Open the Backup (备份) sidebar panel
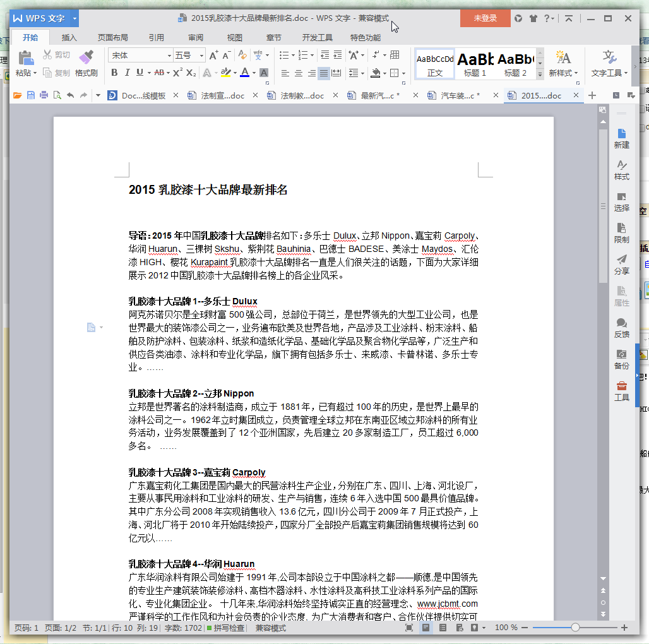The height and width of the screenshot is (644, 649). pos(622,359)
